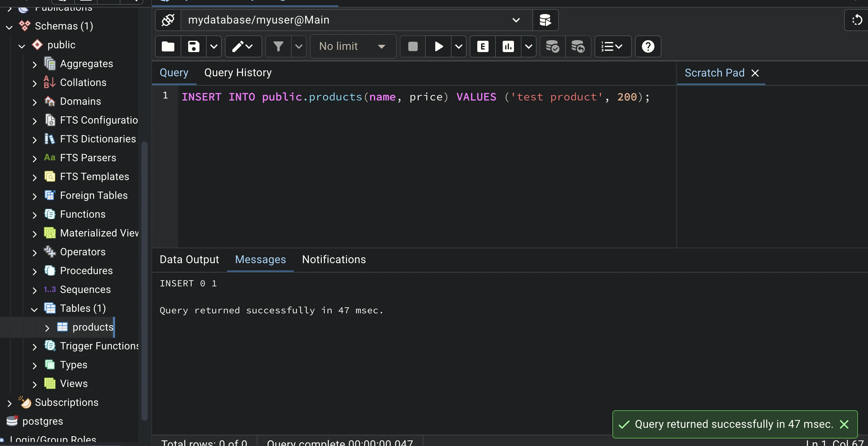Collapse the Schemas (1) node
Screen dimensions: 868x446
tap(9, 27)
